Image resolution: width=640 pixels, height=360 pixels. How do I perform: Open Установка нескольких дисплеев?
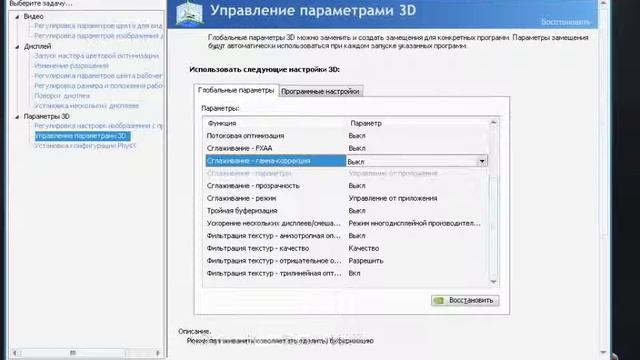pyautogui.click(x=87, y=106)
